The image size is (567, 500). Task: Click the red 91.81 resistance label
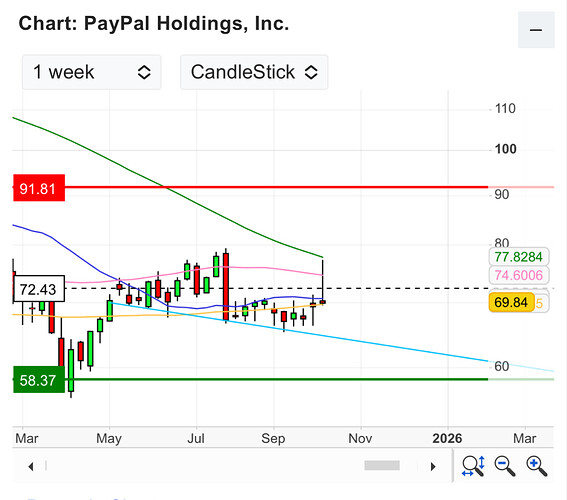pyautogui.click(x=39, y=188)
